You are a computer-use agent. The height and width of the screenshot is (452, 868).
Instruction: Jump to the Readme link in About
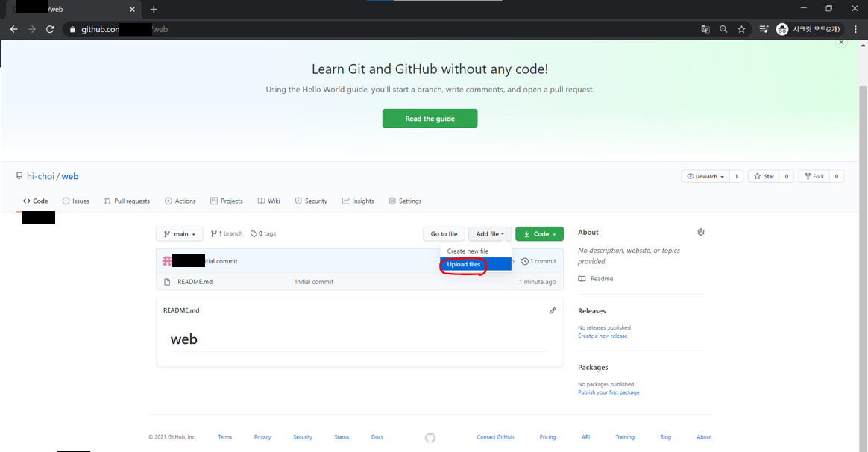point(596,279)
